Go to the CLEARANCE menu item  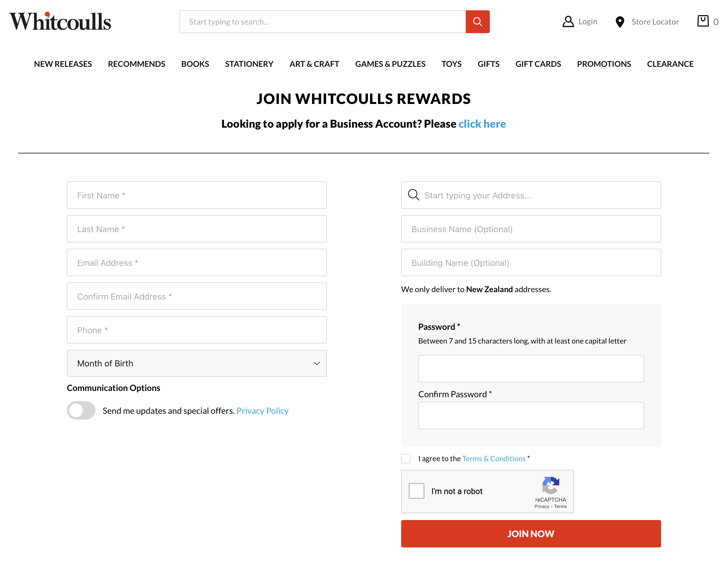coord(670,64)
